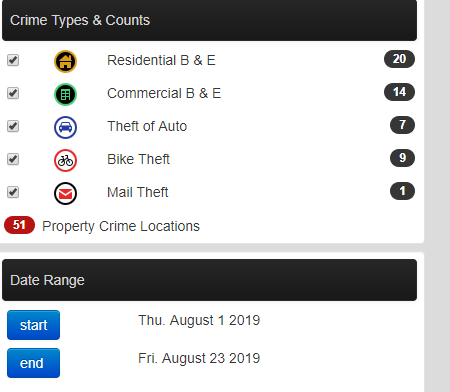Click the red Bike Theft bicycle icon
This screenshot has height=392, width=450.
coord(65,160)
